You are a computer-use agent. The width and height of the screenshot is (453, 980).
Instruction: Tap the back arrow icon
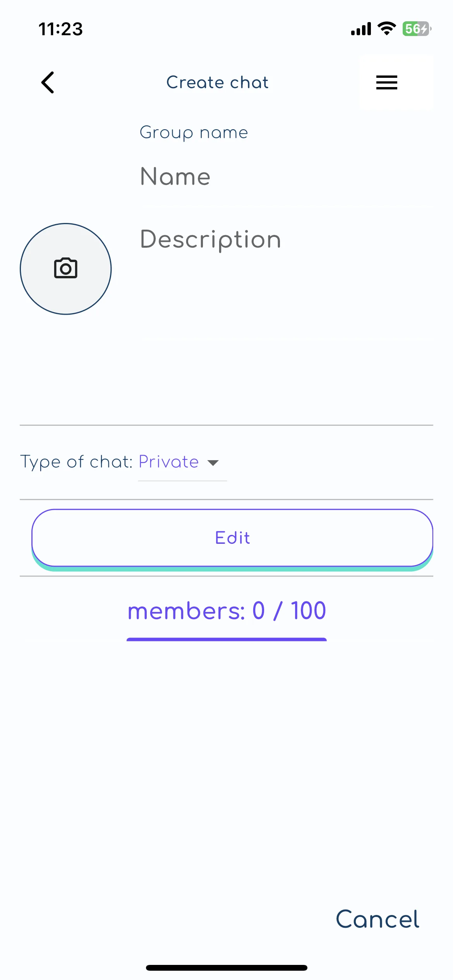coord(48,82)
